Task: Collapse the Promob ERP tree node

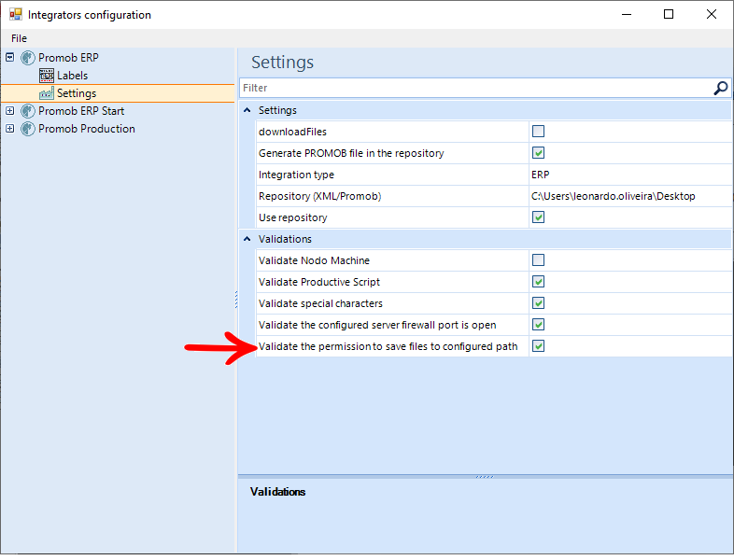Action: 10,58
